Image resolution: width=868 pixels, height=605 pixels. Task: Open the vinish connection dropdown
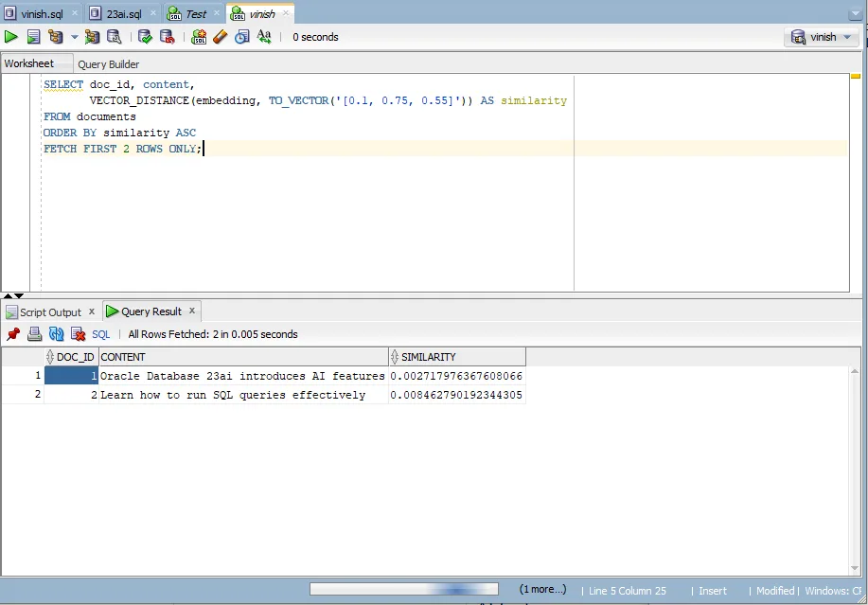click(822, 37)
